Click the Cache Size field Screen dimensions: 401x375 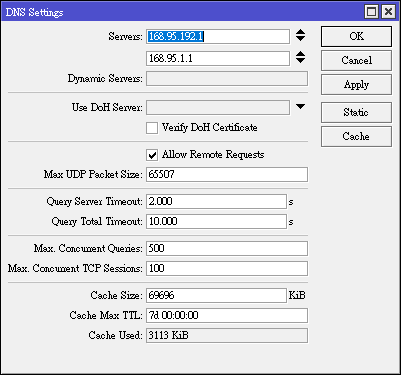pos(216,295)
